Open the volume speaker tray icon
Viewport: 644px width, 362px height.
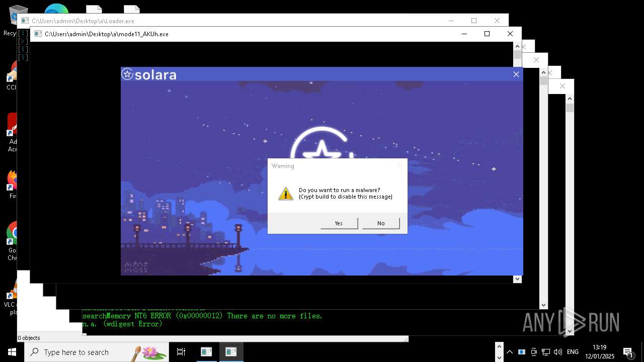[558, 352]
